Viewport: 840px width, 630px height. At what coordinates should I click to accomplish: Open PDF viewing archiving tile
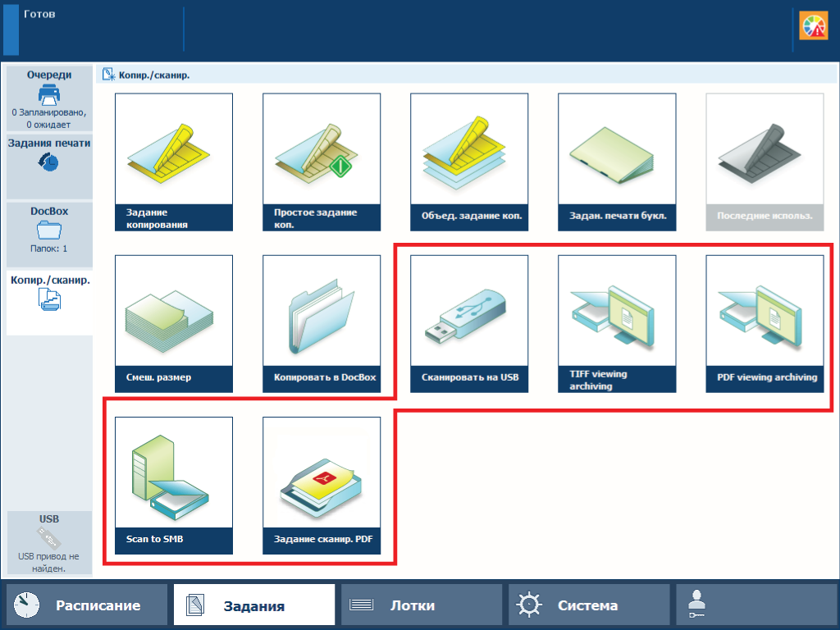click(x=765, y=323)
